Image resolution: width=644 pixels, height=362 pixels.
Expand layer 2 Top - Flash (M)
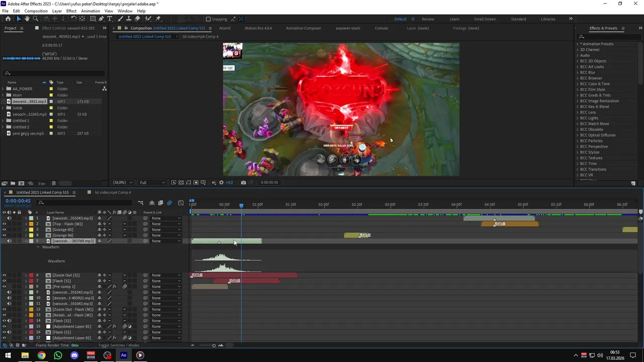click(26, 224)
